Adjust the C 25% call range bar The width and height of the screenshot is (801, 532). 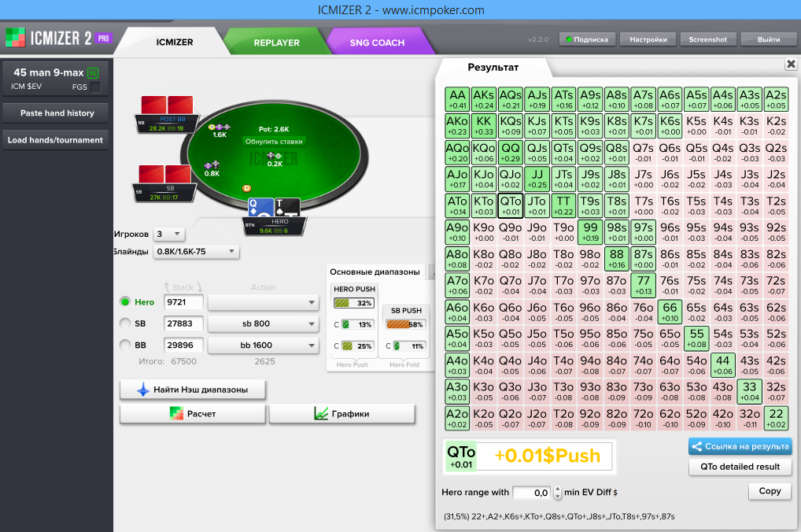tap(357, 346)
